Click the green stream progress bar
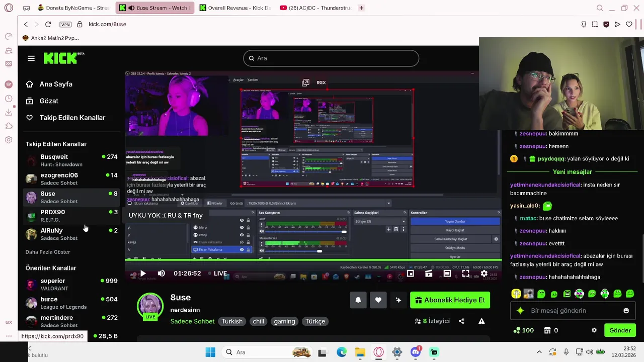Viewport: 644px width, 362px height. (313, 260)
